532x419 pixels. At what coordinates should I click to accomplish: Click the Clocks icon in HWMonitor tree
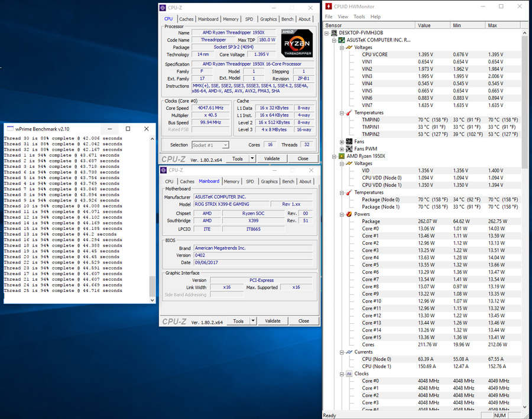349,373
